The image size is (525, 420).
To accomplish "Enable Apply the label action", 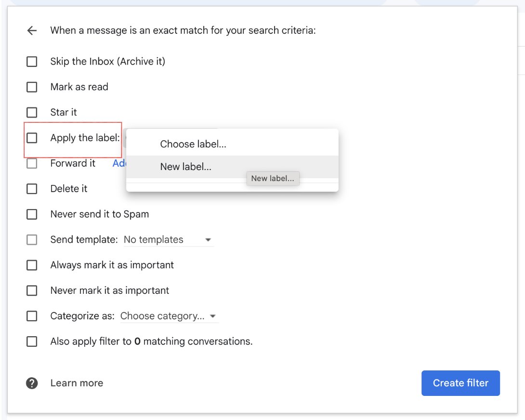I will coord(31,138).
